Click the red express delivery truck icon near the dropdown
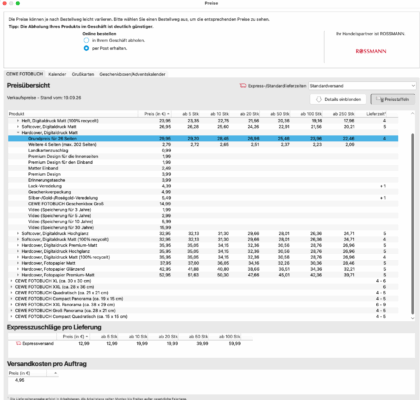Screen dimensions: 420x400 click(x=243, y=86)
